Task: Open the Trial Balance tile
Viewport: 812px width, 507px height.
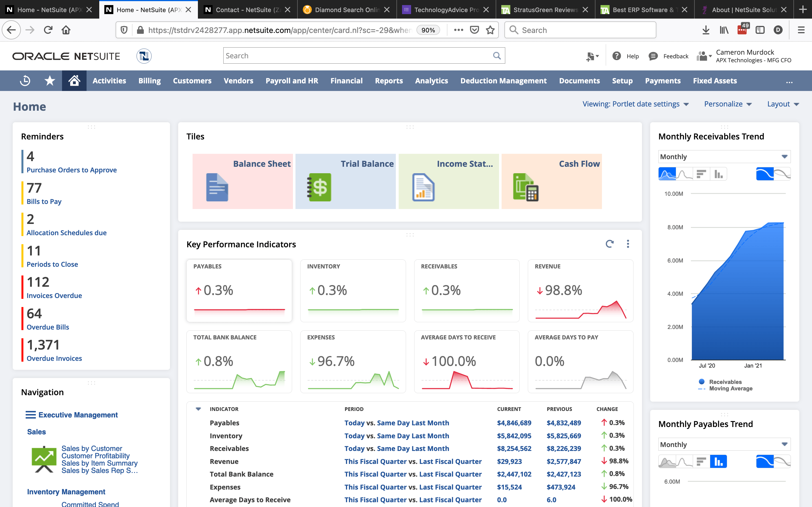Action: pos(345,181)
